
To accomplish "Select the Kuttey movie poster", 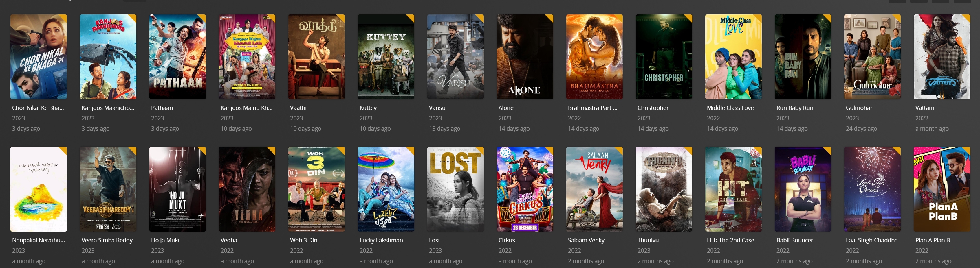I will point(386,57).
